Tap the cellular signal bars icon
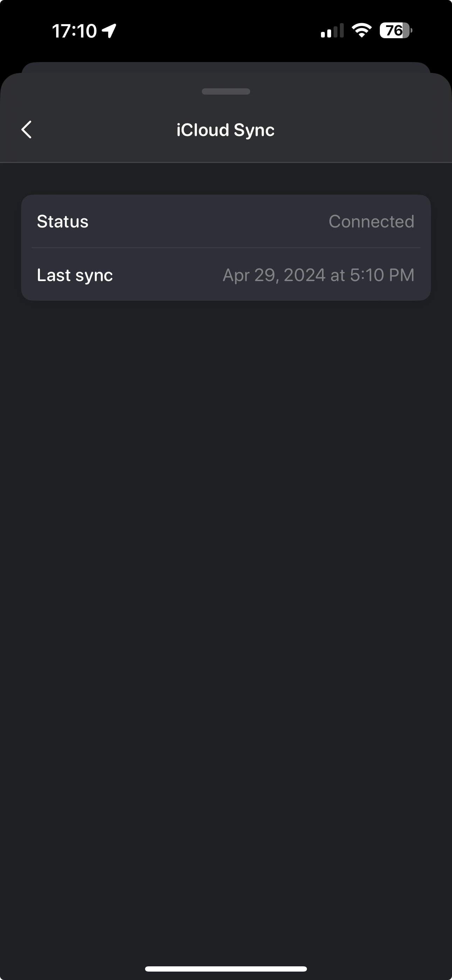This screenshot has height=980, width=452. [x=332, y=30]
